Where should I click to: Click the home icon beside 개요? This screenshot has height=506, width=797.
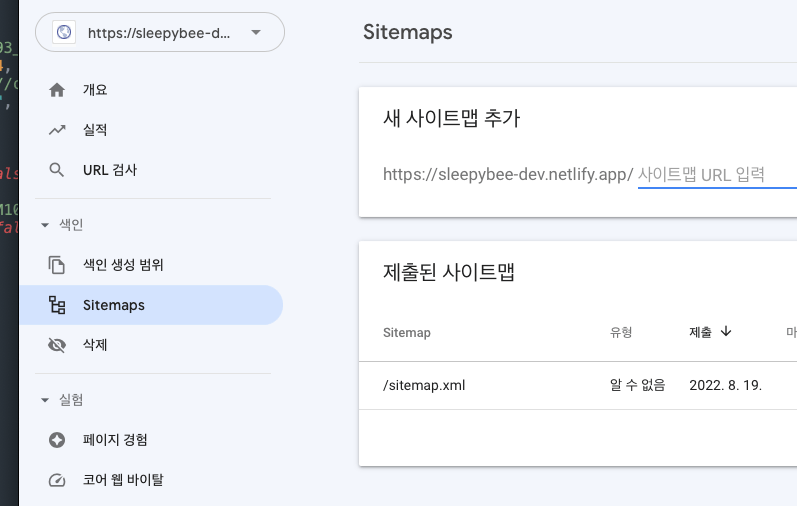(x=57, y=90)
